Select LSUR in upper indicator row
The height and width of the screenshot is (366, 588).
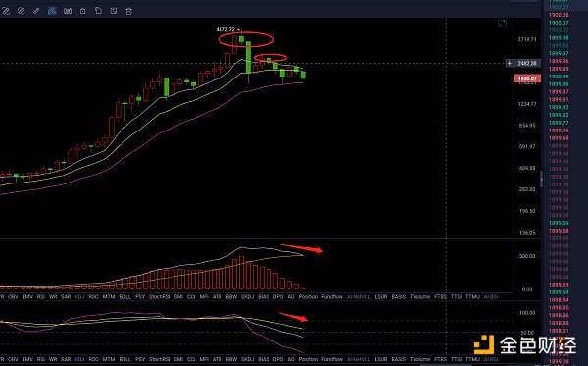pyautogui.click(x=381, y=297)
